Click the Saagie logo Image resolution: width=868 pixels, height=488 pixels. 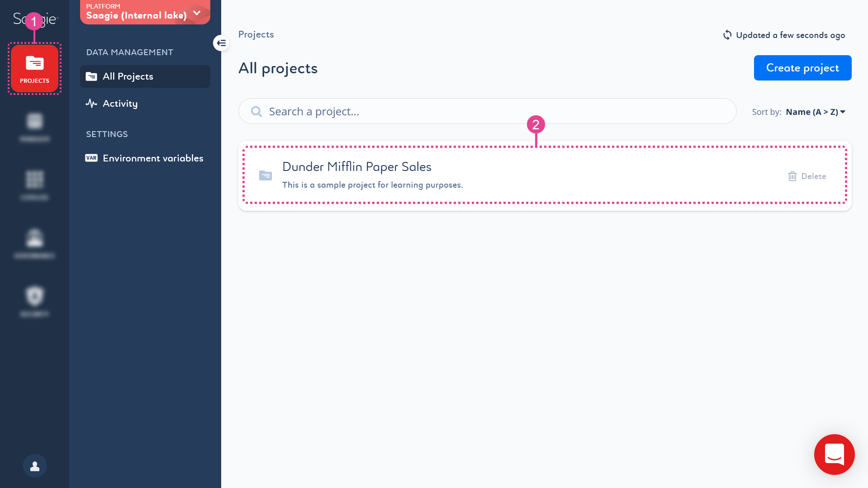click(x=35, y=19)
